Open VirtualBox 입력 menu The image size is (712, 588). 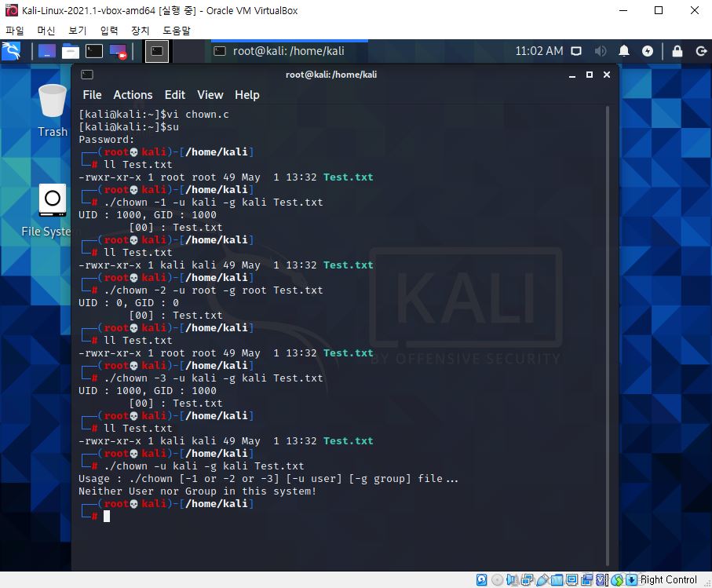coord(109,31)
